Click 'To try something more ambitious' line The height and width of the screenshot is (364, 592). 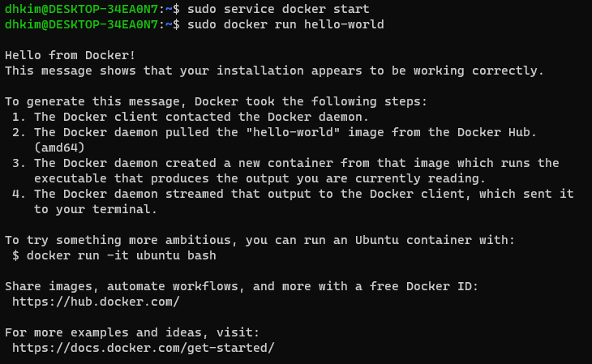pyautogui.click(x=260, y=240)
